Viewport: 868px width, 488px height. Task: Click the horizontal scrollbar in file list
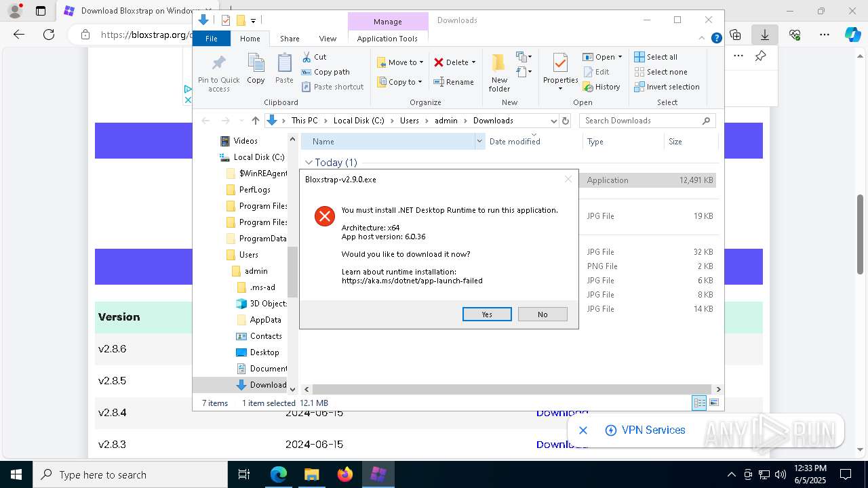512,390
